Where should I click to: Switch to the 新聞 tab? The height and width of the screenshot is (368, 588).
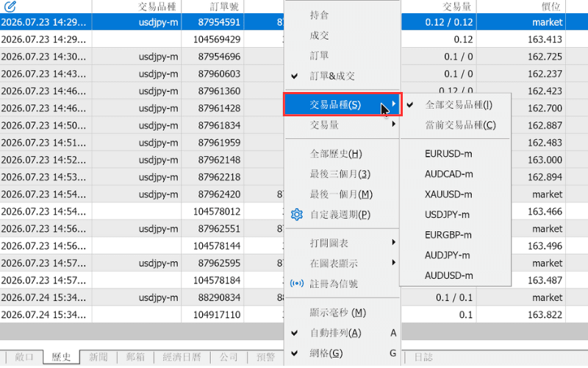pyautogui.click(x=98, y=357)
